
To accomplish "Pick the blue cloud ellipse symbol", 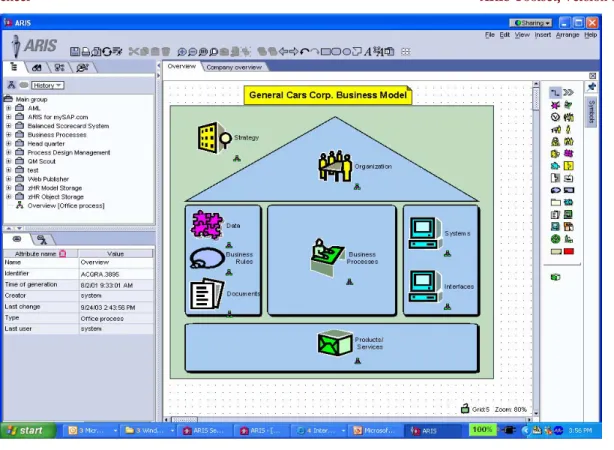I will click(555, 190).
